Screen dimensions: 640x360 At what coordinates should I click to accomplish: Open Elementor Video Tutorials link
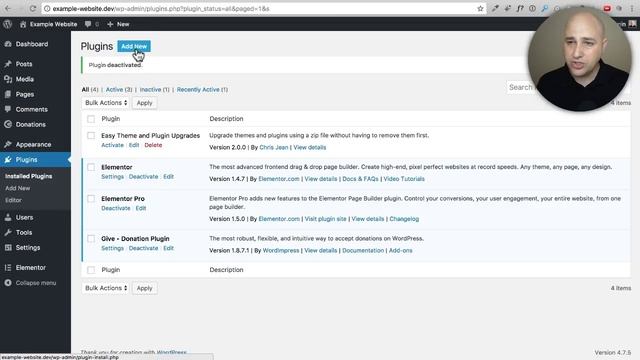pos(404,179)
